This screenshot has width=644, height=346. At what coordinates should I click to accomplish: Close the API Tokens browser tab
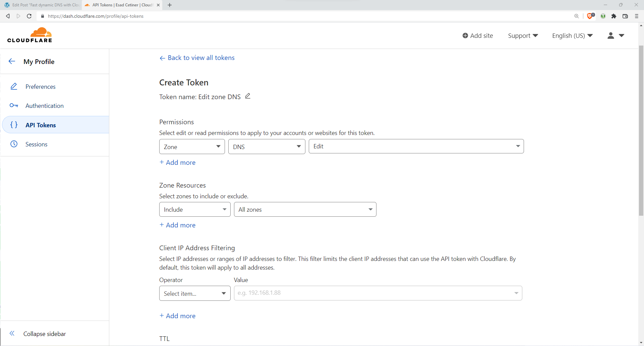158,5
